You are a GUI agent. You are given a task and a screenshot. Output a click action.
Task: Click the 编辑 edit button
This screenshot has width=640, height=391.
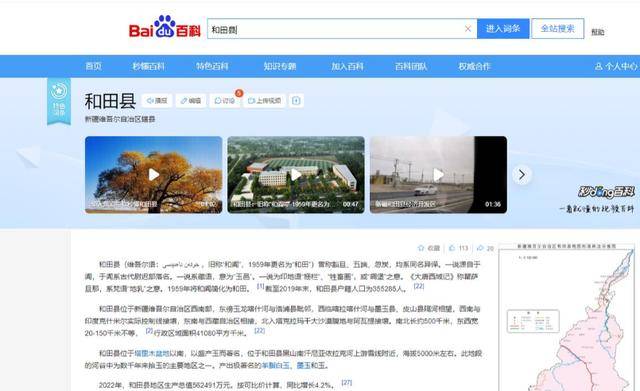(191, 100)
